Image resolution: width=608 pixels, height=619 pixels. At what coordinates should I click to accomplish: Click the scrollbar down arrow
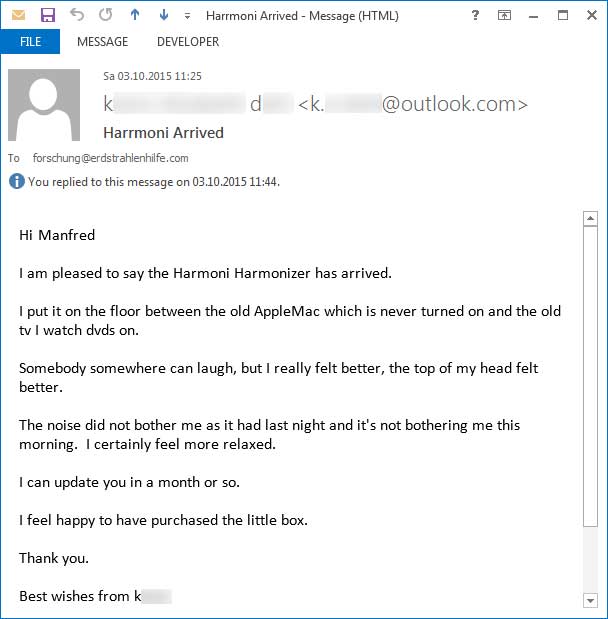591,601
